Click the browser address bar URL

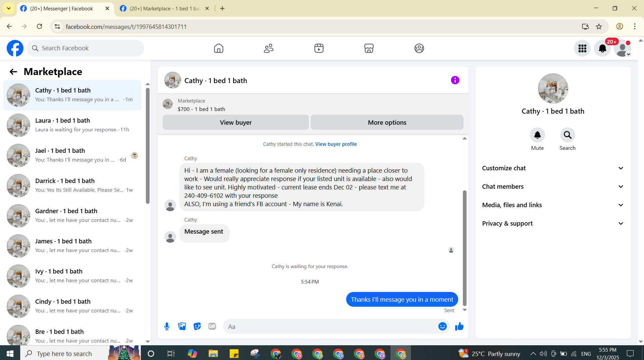click(126, 27)
